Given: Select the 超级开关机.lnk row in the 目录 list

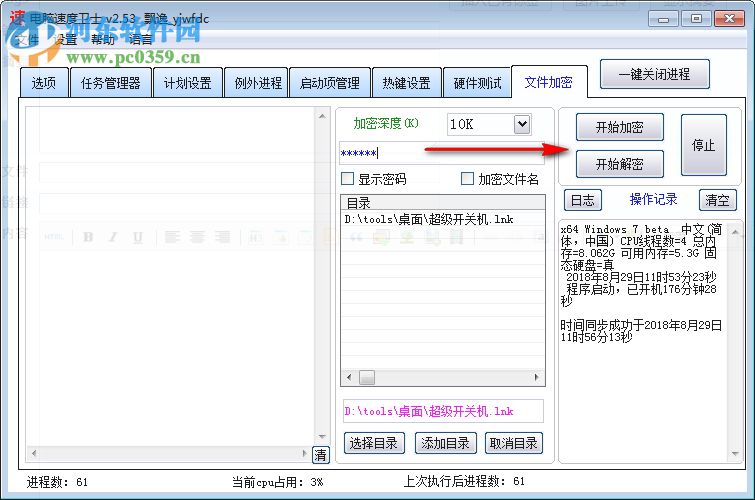Looking at the screenshot, I should point(443,220).
